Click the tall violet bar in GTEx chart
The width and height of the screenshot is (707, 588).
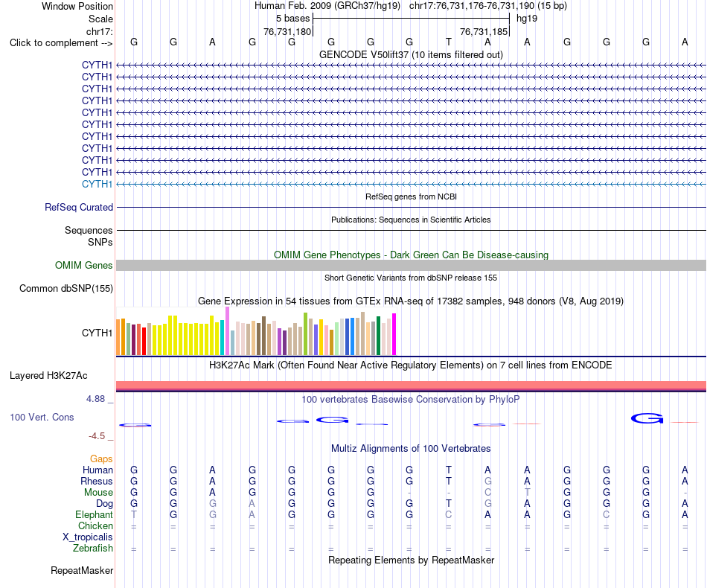(x=227, y=331)
